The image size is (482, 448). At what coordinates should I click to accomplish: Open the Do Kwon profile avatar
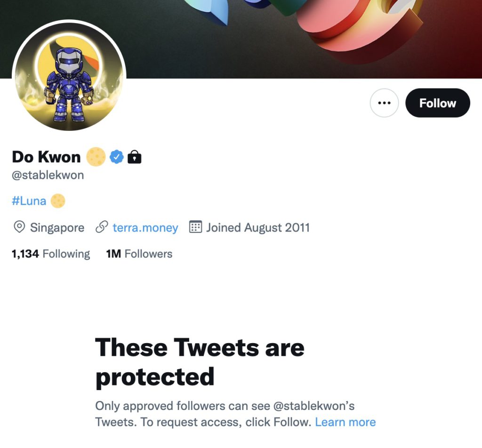[x=69, y=77]
